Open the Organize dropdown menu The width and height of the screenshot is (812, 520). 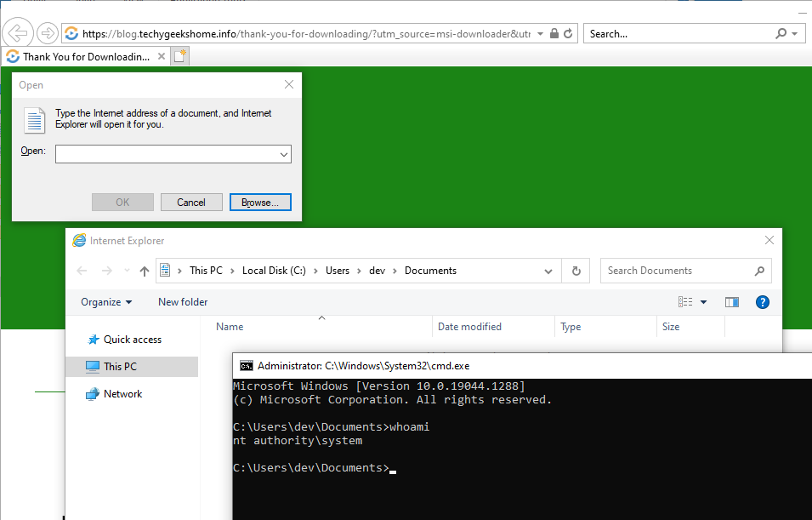(x=106, y=302)
